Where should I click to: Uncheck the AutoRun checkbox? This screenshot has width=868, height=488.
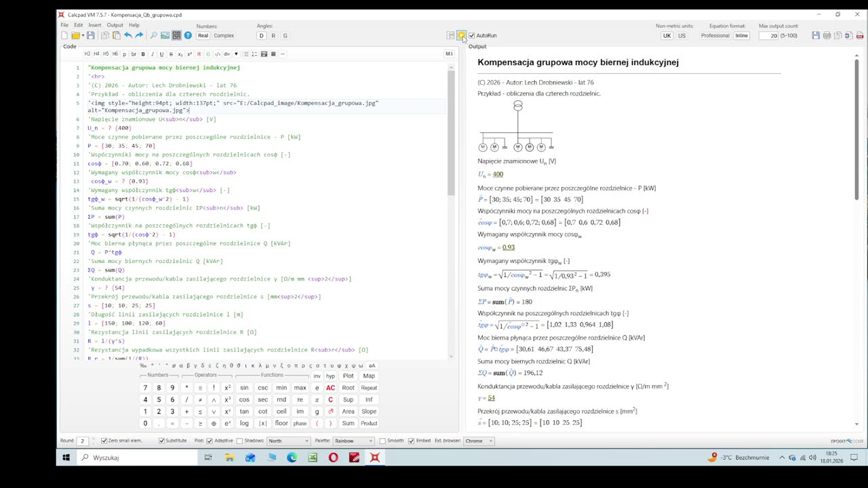point(472,35)
